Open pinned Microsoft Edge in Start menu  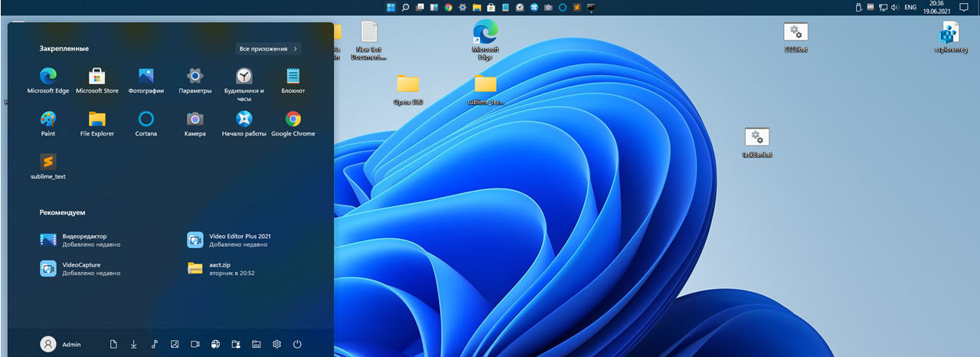pos(48,80)
